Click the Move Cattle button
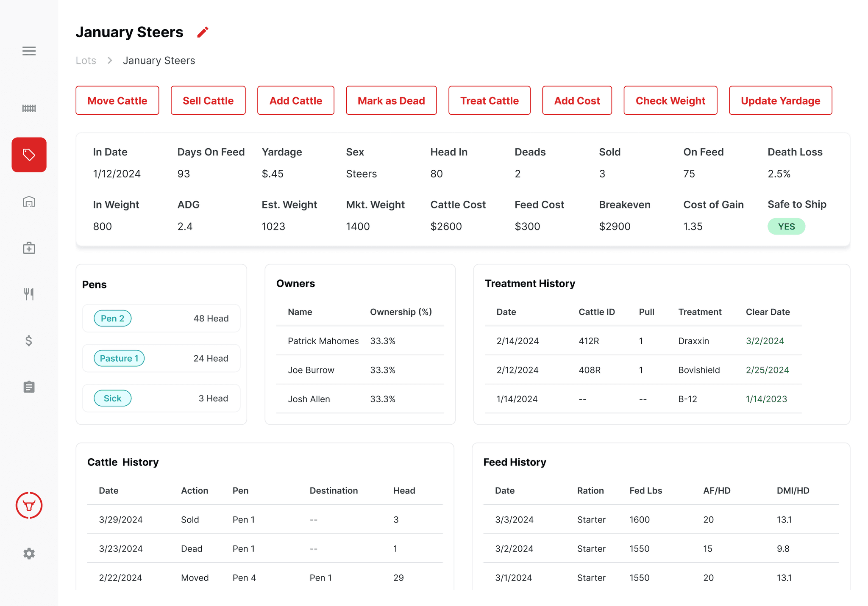The width and height of the screenshot is (868, 606). [x=117, y=100]
